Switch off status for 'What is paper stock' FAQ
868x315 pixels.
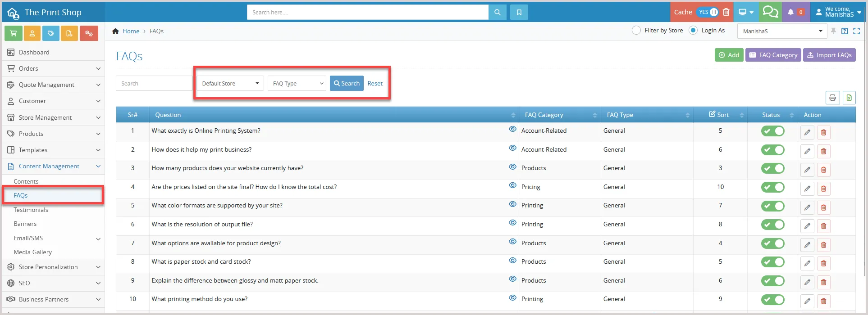[x=773, y=262]
